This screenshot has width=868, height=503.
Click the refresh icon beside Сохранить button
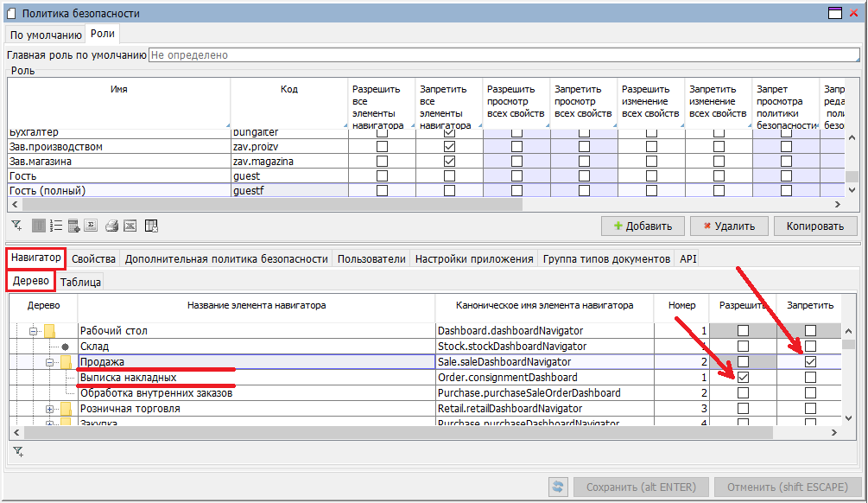coord(558,487)
